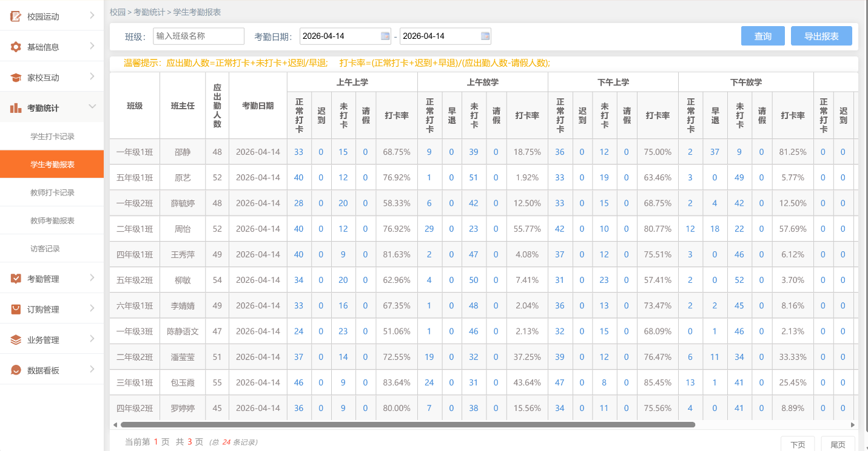Open the start date calendar picker icon
The height and width of the screenshot is (451, 868).
click(385, 36)
